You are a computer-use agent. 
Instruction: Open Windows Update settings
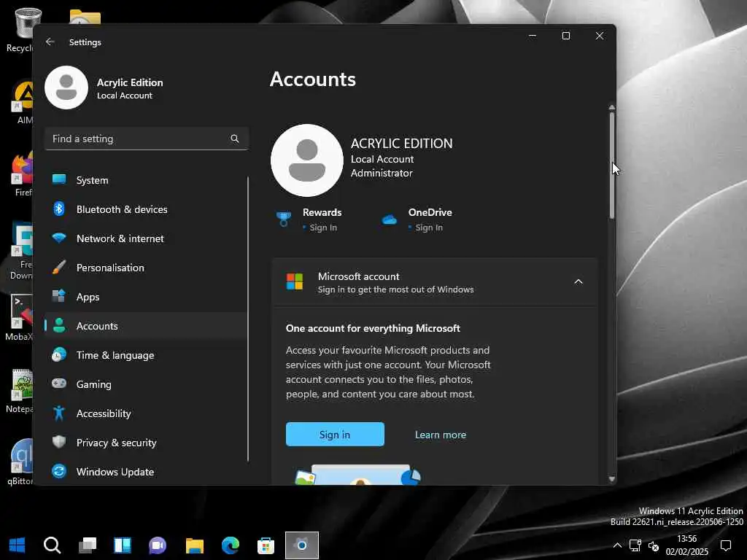(146, 472)
